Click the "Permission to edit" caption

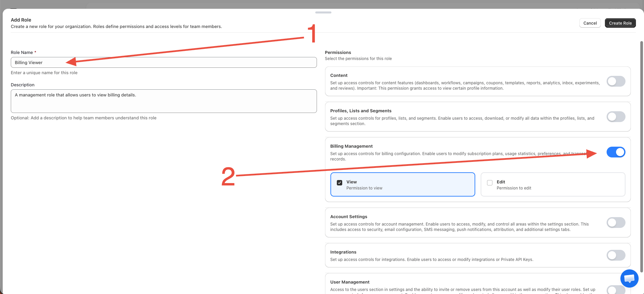pyautogui.click(x=514, y=188)
